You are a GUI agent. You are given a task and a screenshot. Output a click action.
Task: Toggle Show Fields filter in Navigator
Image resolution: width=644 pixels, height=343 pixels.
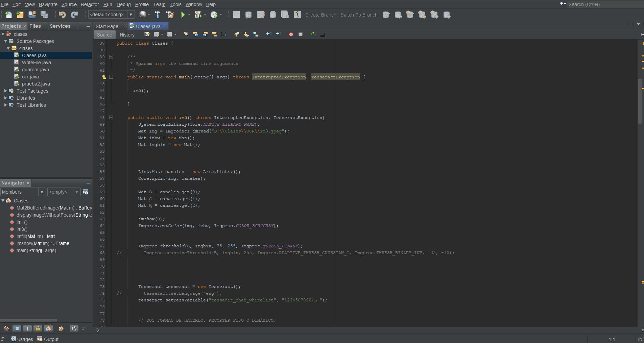click(x=17, y=328)
